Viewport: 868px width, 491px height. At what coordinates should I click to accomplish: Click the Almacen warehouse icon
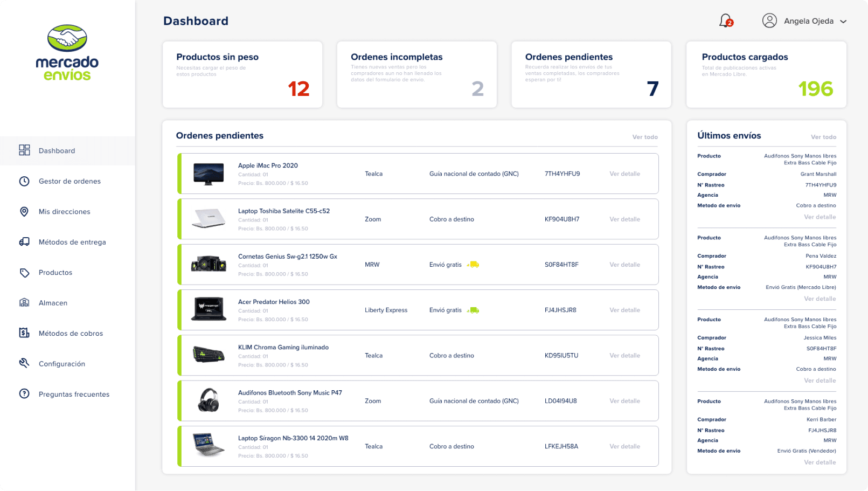pos(24,302)
